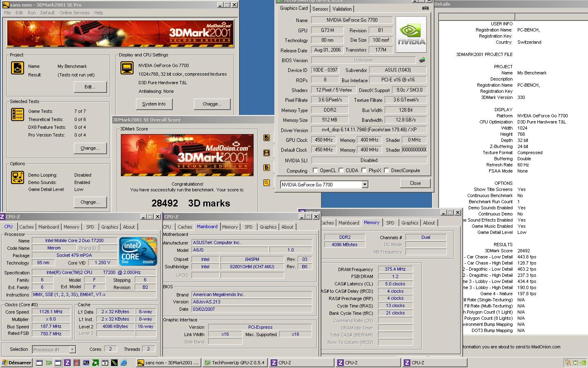Toggle the DirectCompute checkbox

tap(386, 171)
